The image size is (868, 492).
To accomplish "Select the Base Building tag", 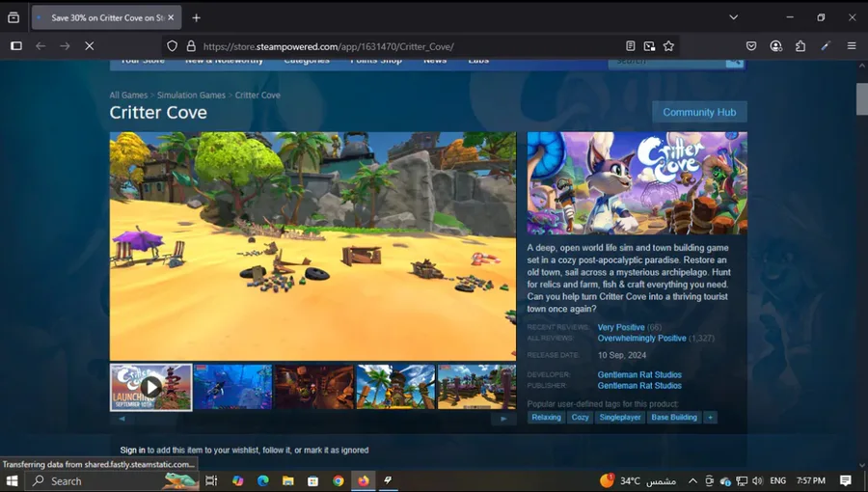I will click(674, 418).
